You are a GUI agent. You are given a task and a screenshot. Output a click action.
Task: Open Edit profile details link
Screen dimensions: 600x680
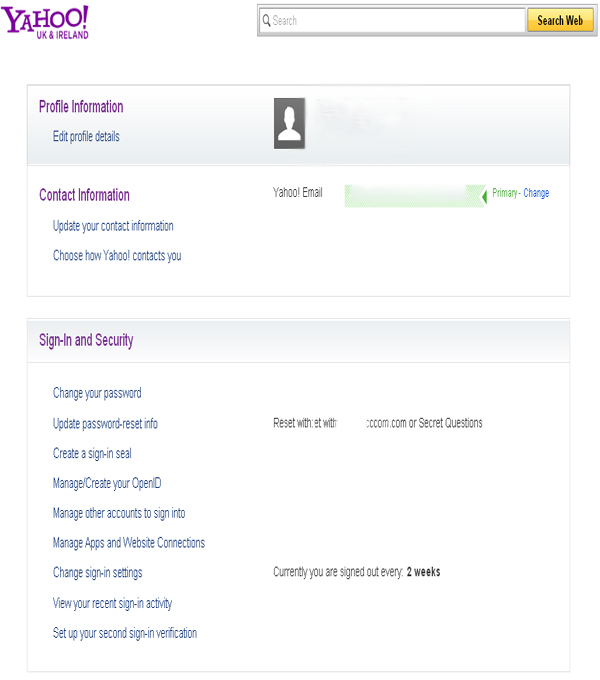(86, 136)
